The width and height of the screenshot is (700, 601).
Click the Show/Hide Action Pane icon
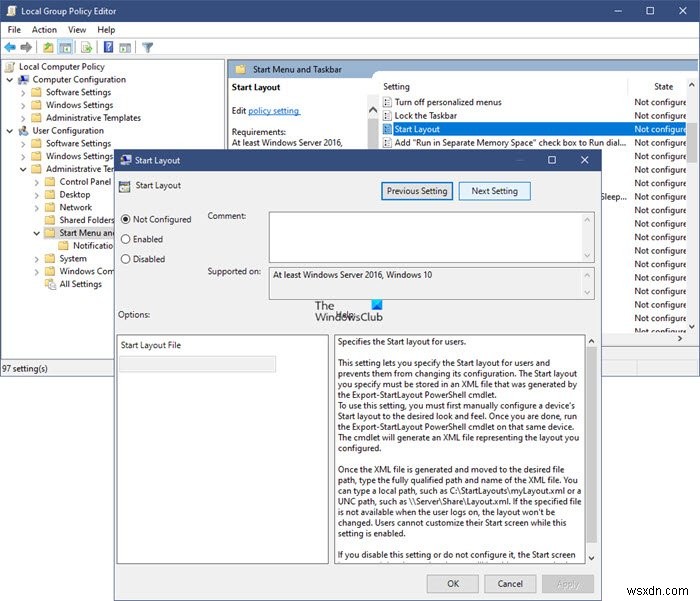[x=124, y=47]
